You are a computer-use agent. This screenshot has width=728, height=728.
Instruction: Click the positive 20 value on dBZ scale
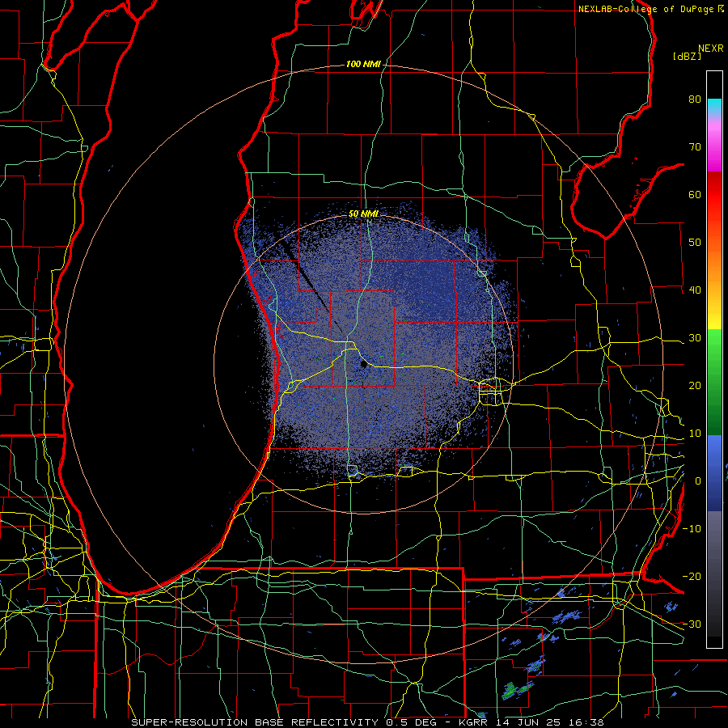click(695, 386)
